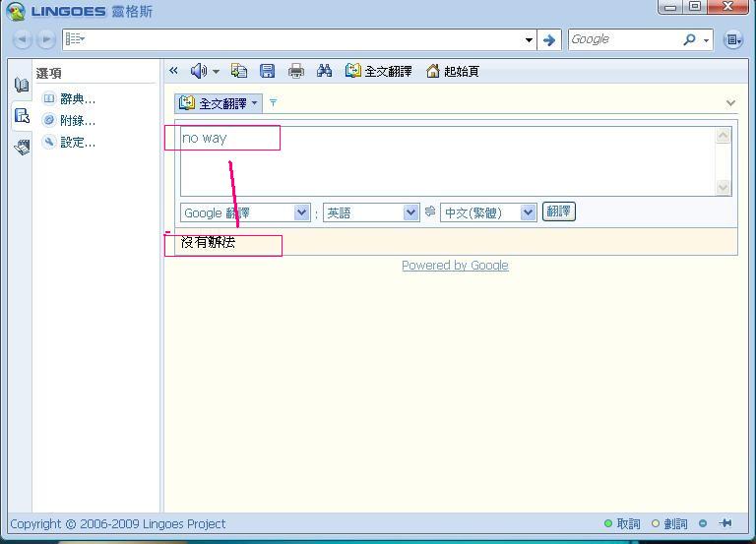Open 附錄... appendix options
Screen dimensions: 756x544
[x=70, y=120]
